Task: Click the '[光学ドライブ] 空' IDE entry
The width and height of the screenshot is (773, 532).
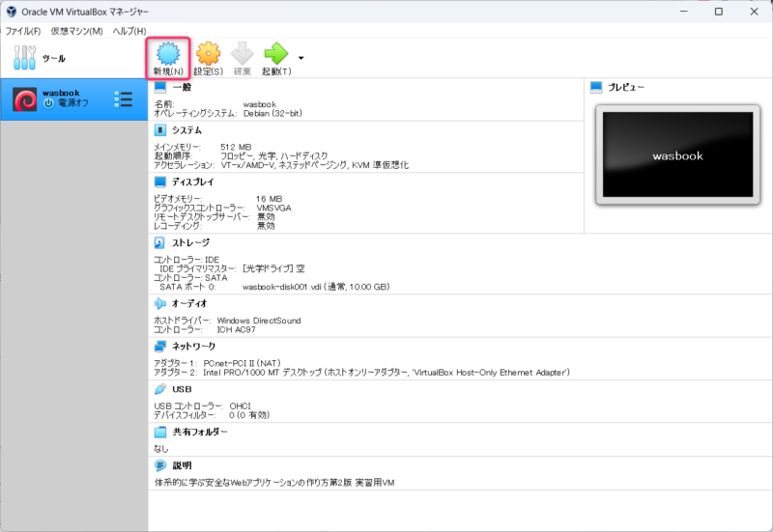Action: click(x=273, y=268)
